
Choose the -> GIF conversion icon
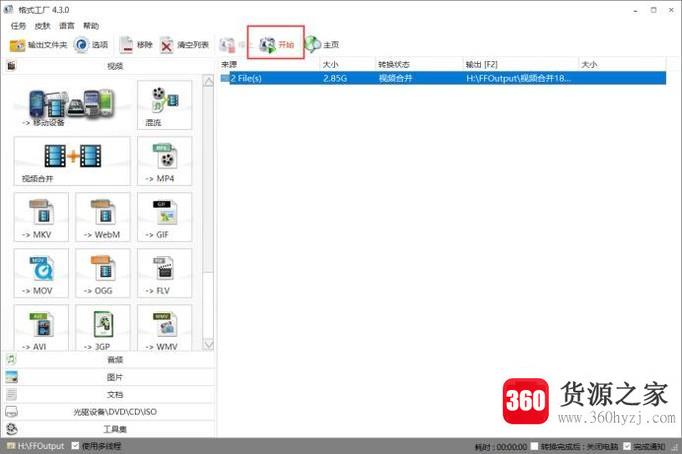164,217
